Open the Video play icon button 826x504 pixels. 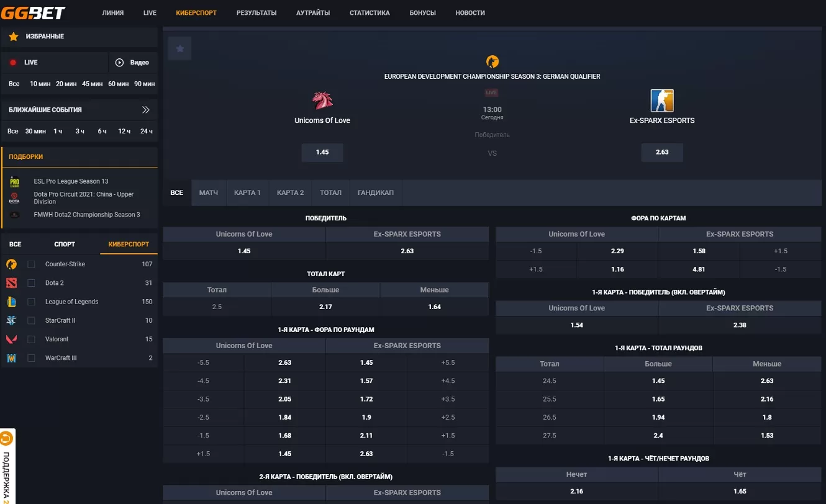[119, 63]
